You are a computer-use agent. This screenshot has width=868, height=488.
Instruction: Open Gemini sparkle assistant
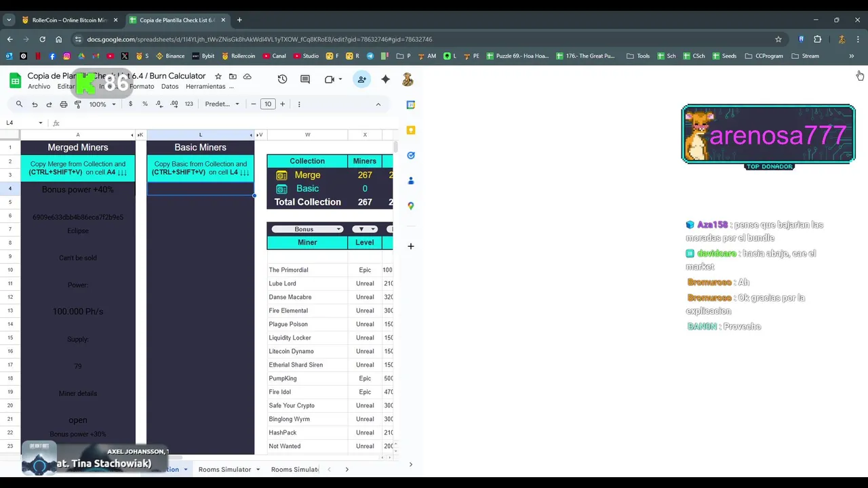coord(385,79)
